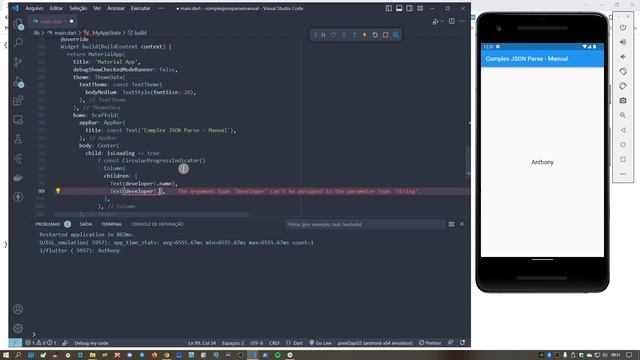This screenshot has width=640, height=360.
Task: Click Go Live in the status bar
Action: point(320,343)
